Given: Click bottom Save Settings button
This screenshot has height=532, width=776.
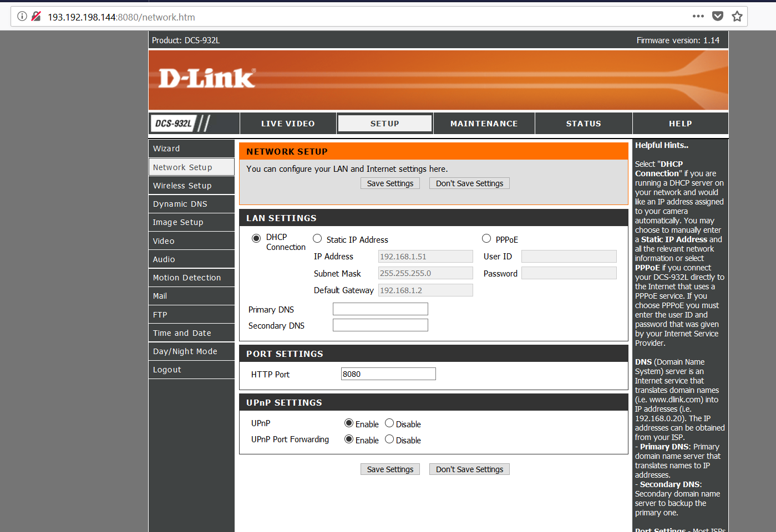Looking at the screenshot, I should pyautogui.click(x=390, y=469).
